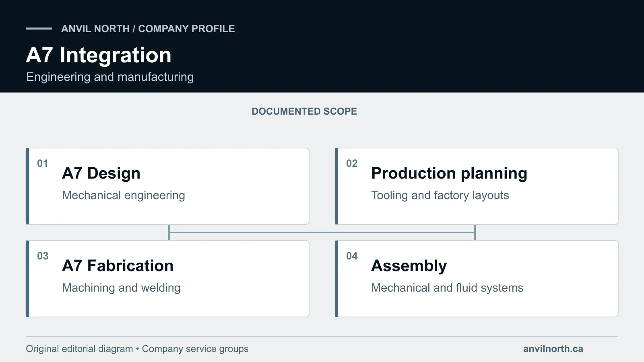Click 'Mechanical engineering' description text
The image size is (644, 362).
[124, 195]
